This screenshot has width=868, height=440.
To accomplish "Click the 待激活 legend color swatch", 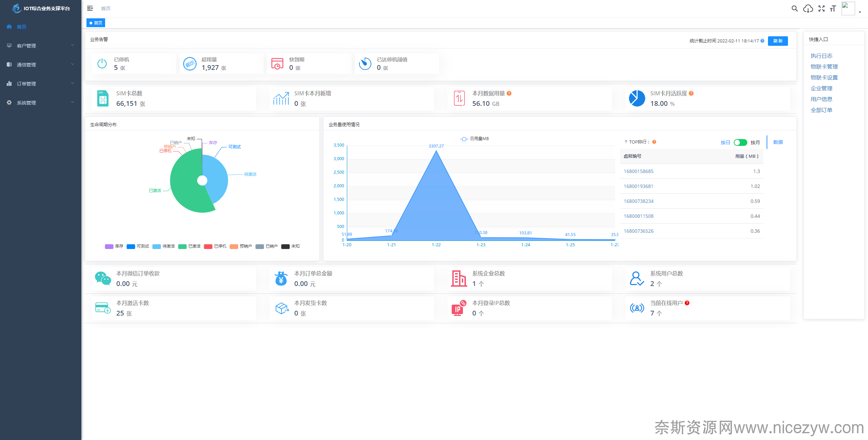I will (157, 246).
